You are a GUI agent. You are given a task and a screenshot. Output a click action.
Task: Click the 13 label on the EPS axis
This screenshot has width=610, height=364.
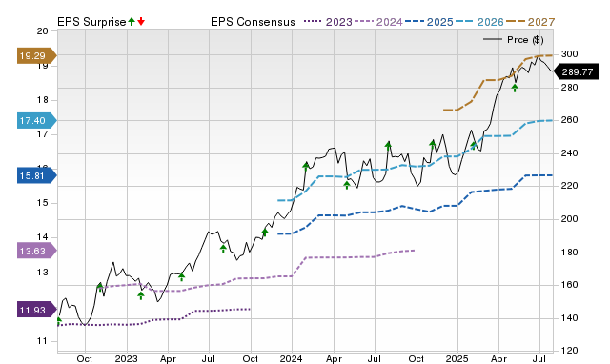point(42,273)
